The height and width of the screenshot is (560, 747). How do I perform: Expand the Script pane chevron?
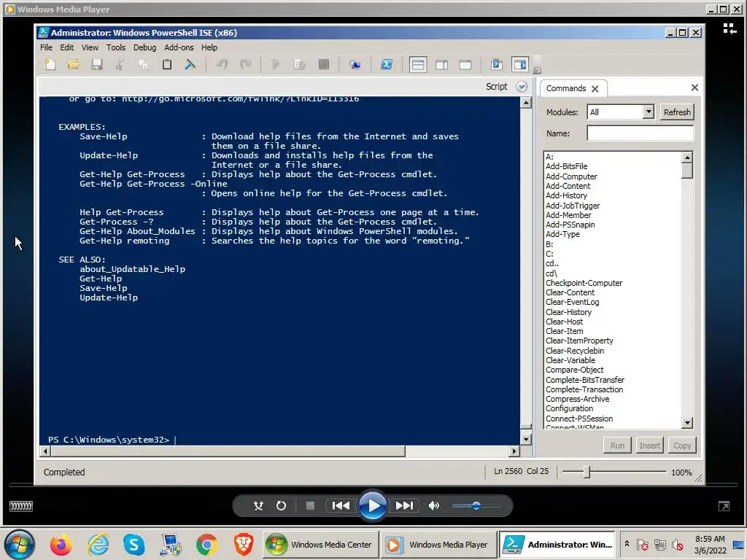pos(522,87)
